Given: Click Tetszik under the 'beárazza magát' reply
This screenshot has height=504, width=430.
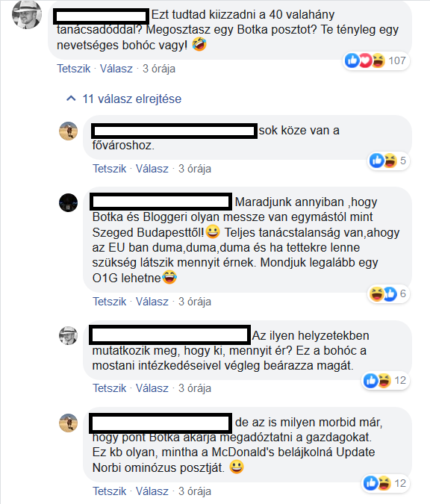Looking at the screenshot, I should click(109, 388).
